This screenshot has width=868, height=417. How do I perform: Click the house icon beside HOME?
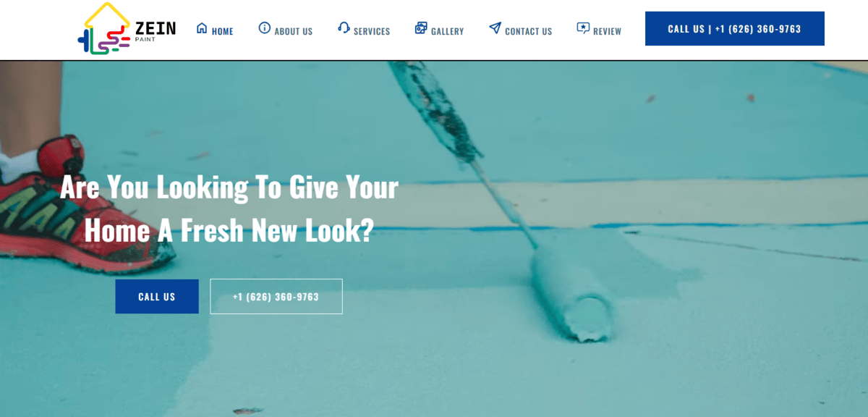pos(202,28)
